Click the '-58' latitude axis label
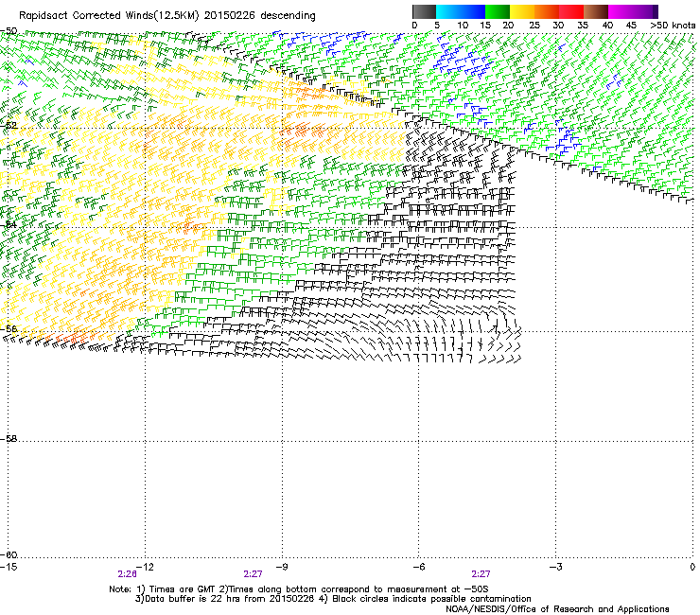 [x=9, y=439]
